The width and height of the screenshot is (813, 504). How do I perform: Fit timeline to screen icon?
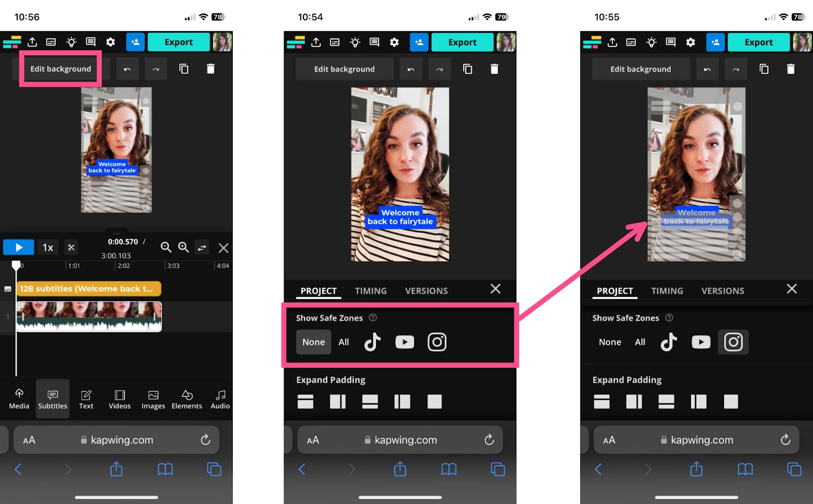point(202,247)
